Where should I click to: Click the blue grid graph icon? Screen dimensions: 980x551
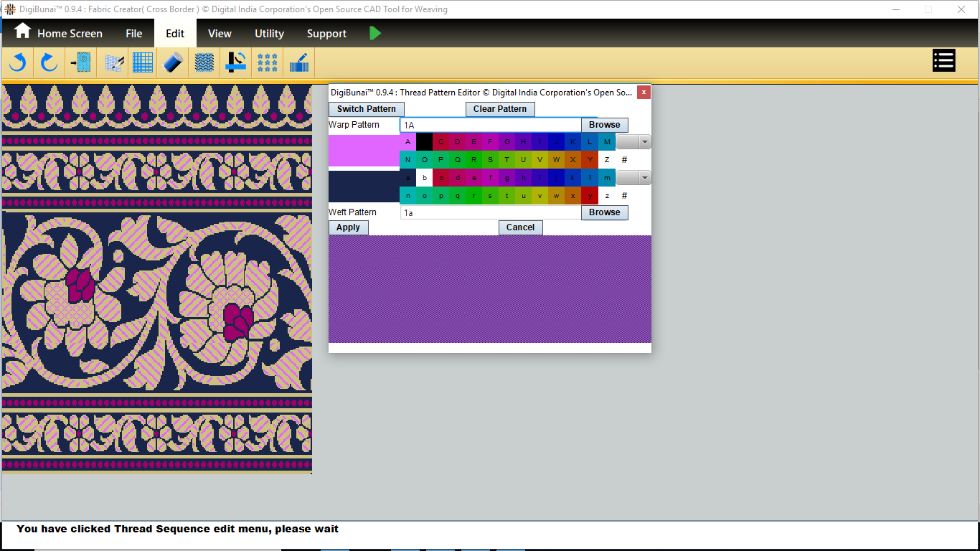143,63
